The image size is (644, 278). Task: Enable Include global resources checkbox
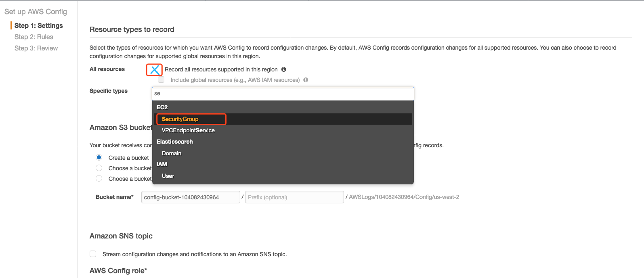[x=161, y=79]
